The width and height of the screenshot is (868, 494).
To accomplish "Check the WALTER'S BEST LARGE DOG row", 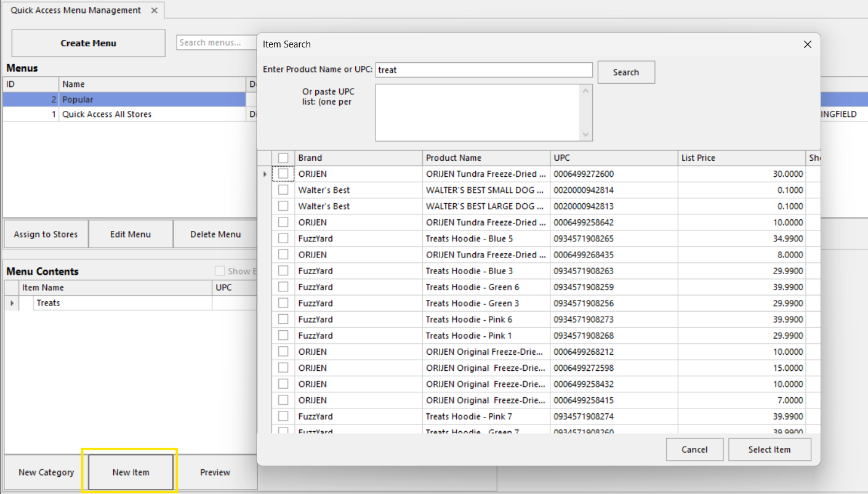I will coord(283,206).
